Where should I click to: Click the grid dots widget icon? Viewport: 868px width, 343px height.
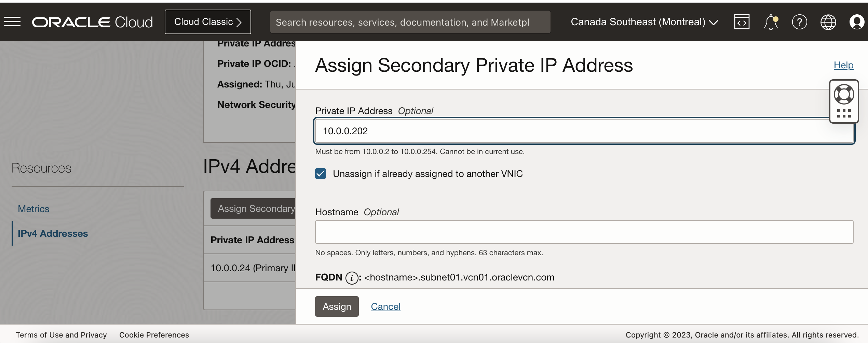(x=844, y=113)
